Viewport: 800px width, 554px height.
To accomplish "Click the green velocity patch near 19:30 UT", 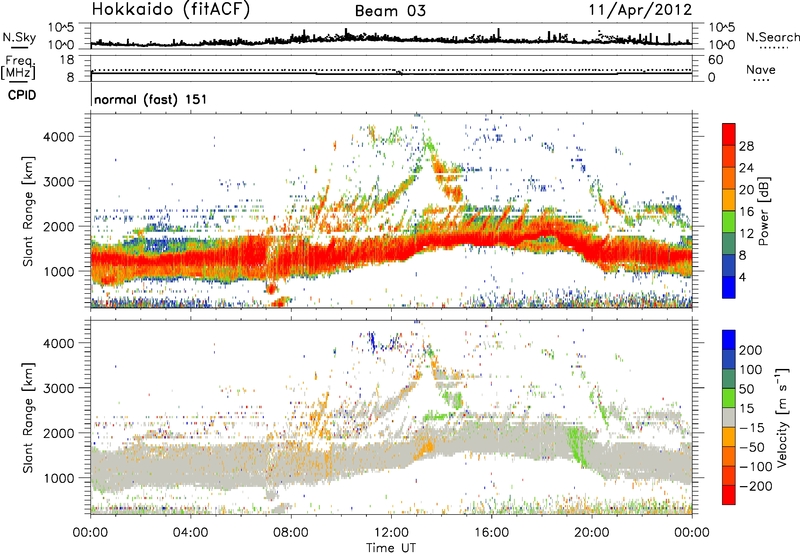I will [x=578, y=445].
